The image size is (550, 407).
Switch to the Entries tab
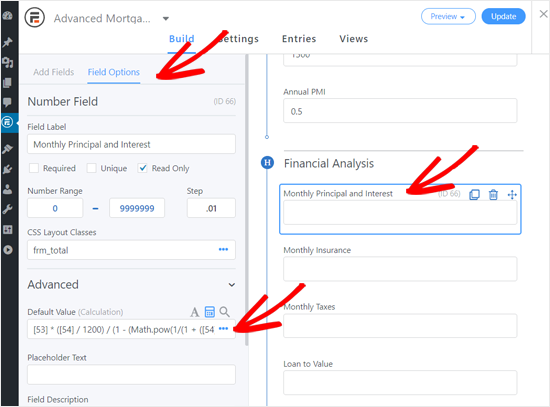click(x=299, y=39)
